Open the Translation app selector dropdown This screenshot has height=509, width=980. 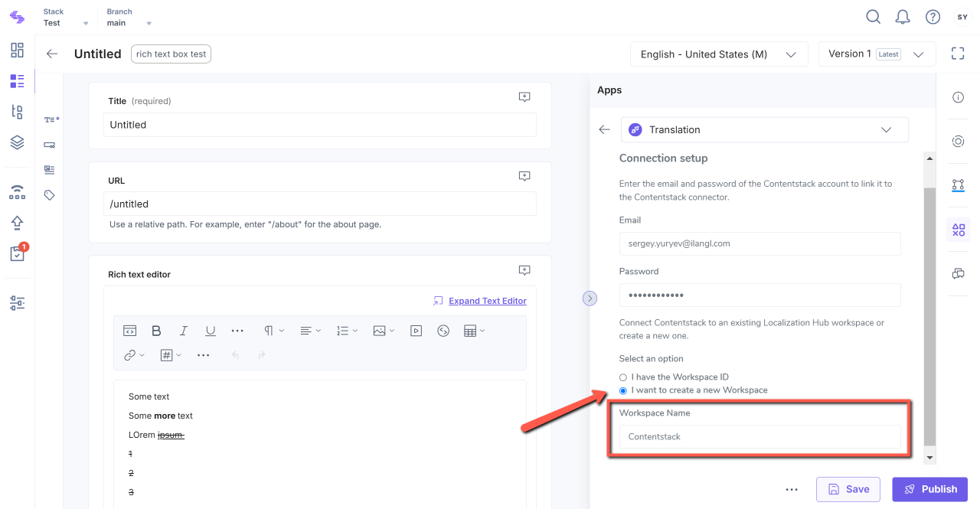(x=764, y=129)
